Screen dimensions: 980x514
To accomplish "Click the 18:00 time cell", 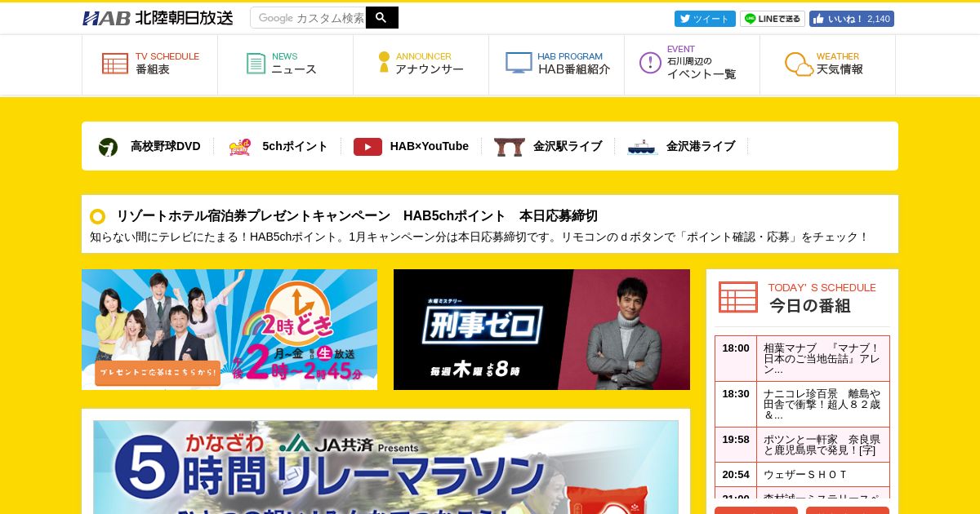I will coord(736,358).
